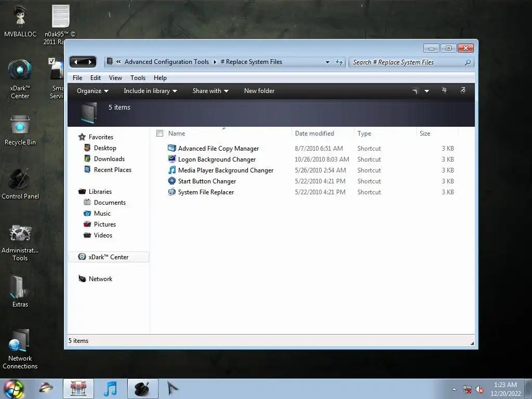Open Advanced File Copy Manager shortcut icon
532x399 pixels.
pos(172,148)
